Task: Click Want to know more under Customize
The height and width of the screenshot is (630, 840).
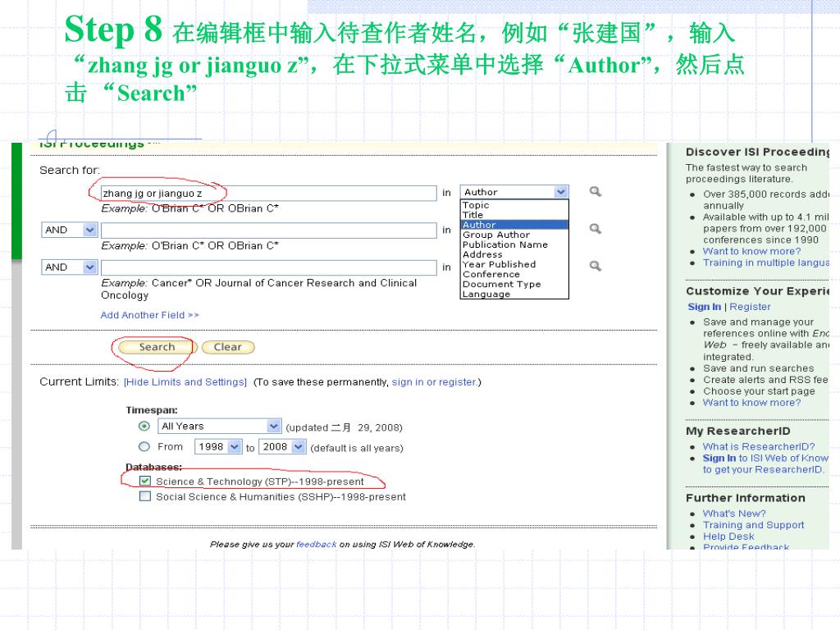Action: [751, 403]
